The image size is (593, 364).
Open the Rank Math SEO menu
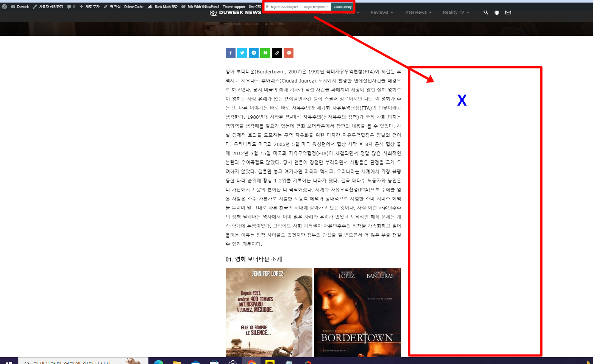click(x=162, y=6)
